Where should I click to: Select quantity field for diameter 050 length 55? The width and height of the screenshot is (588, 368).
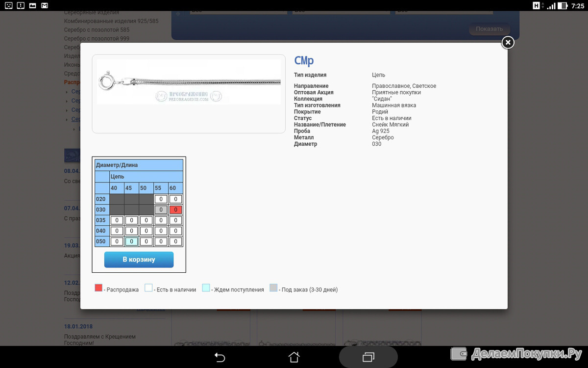pos(161,241)
